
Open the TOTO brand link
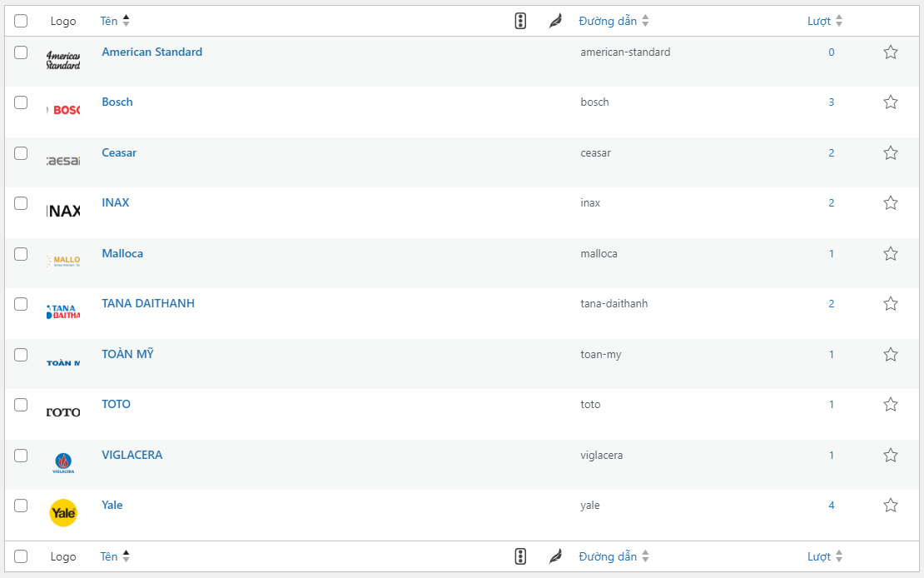[116, 405]
